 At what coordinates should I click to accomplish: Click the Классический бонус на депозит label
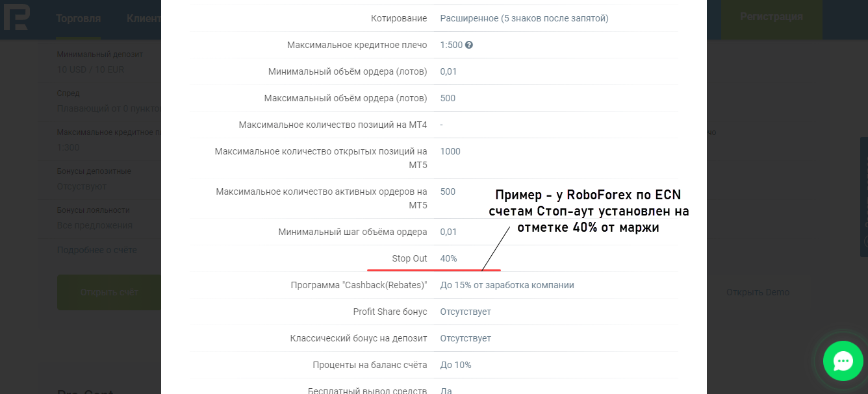359,338
